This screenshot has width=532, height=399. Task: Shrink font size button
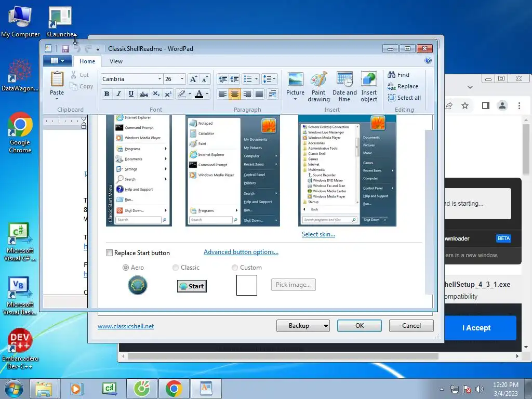tap(205, 79)
